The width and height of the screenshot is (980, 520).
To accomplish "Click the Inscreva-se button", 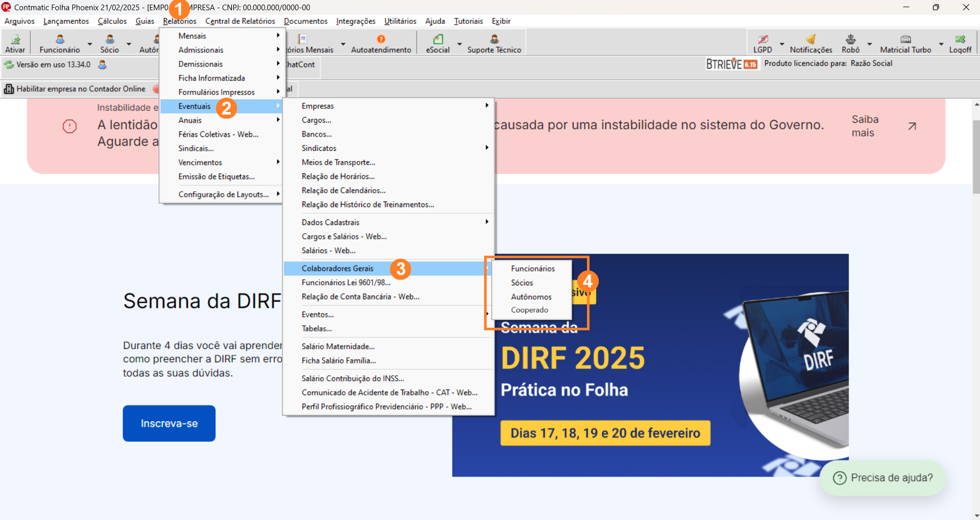I will (169, 423).
